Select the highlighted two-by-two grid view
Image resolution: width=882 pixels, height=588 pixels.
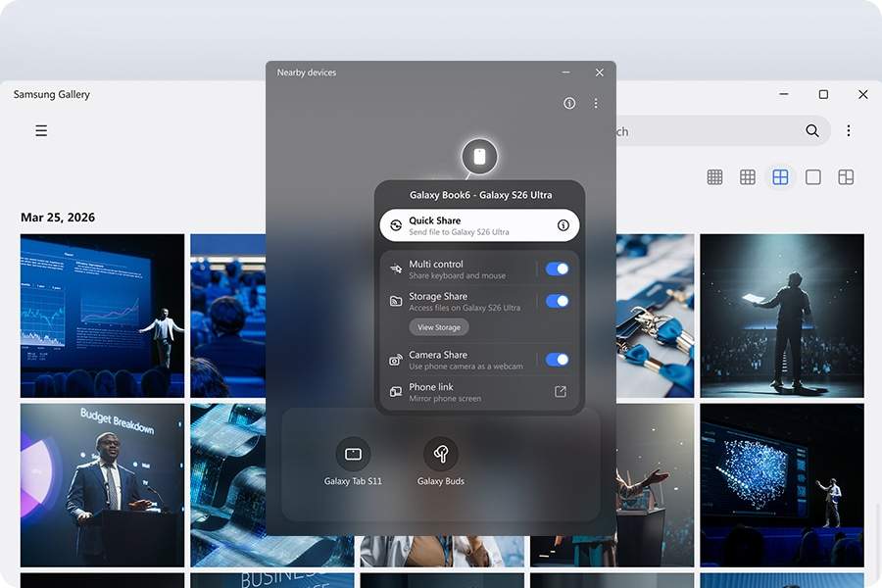(x=780, y=177)
